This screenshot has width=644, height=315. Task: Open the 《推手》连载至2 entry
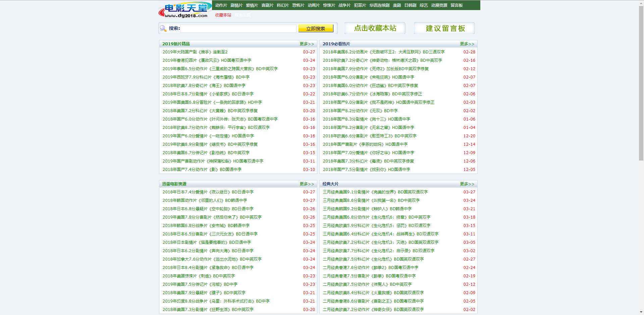(x=195, y=52)
